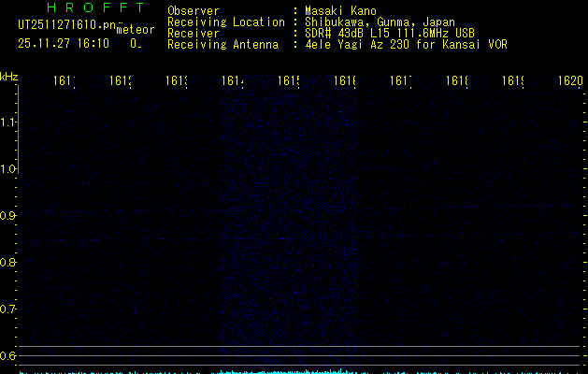Select observer name Masaki Kano

(x=340, y=10)
